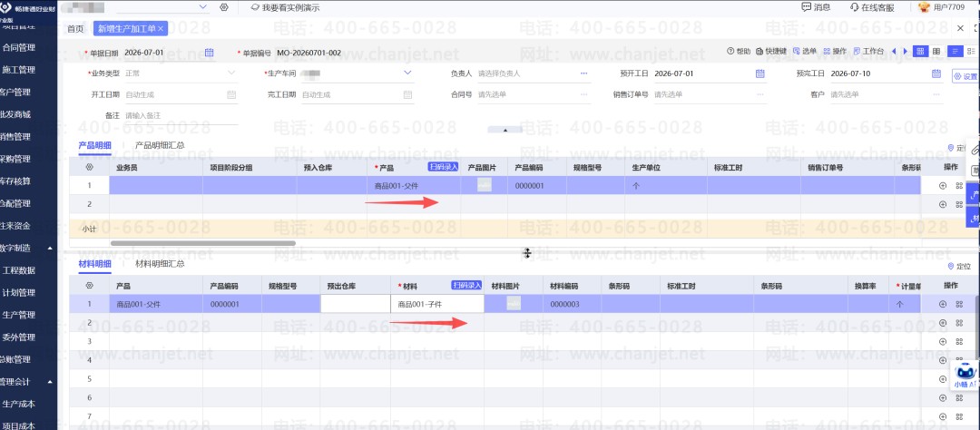Image resolution: width=980 pixels, height=430 pixels.
Task: Add row after material row 1
Action: point(943,305)
